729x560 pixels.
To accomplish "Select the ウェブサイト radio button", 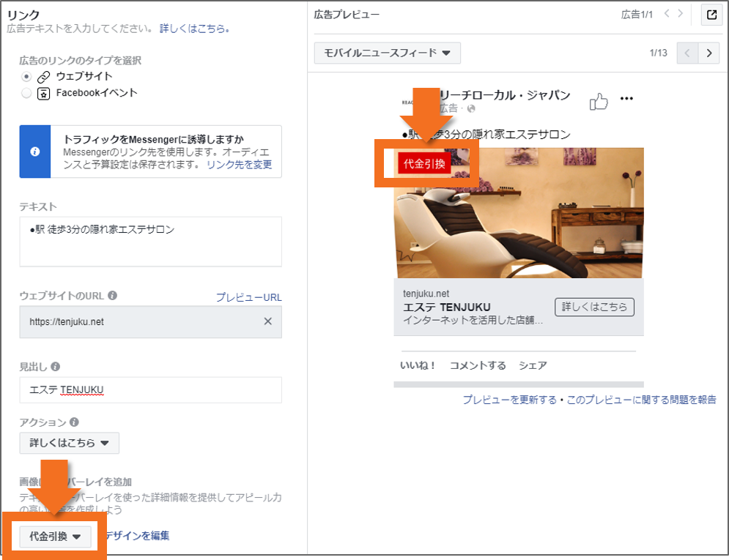I will 26,76.
